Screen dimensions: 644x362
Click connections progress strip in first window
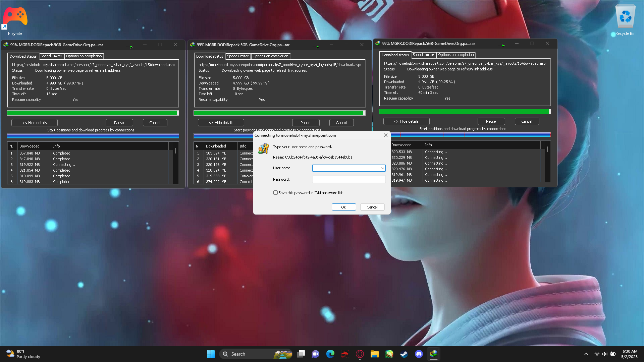[x=93, y=136]
